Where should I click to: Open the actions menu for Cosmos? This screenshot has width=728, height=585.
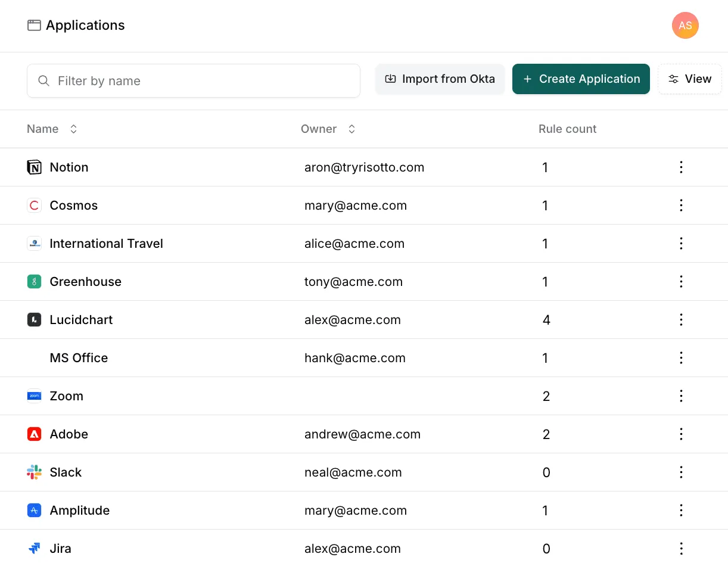tap(681, 206)
